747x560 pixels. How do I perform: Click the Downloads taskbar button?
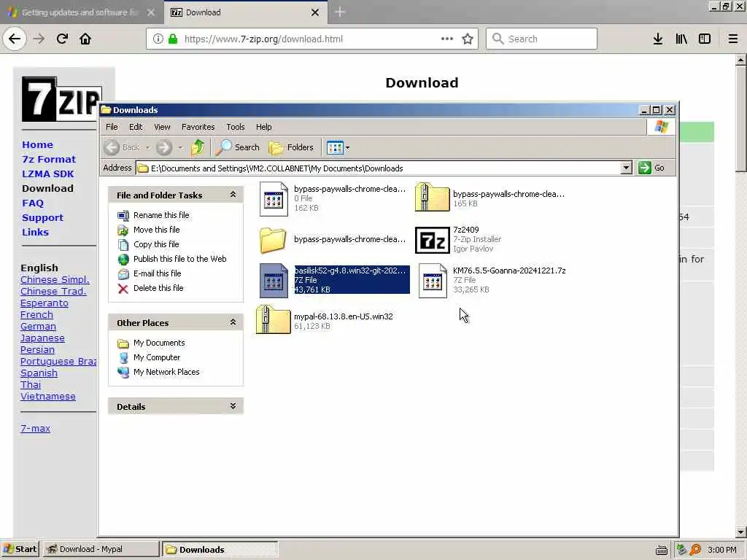click(220, 549)
